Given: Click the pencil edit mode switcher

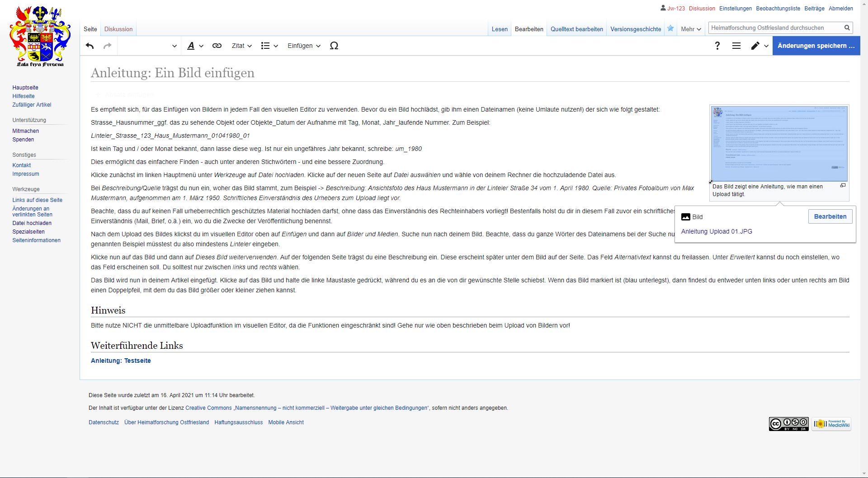Looking at the screenshot, I should click(x=759, y=46).
